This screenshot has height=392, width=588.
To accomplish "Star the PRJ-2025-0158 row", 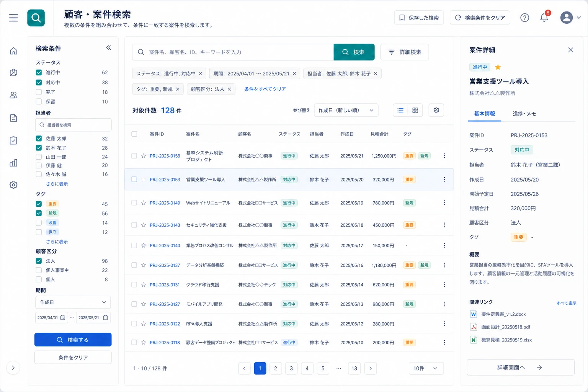I will click(144, 156).
